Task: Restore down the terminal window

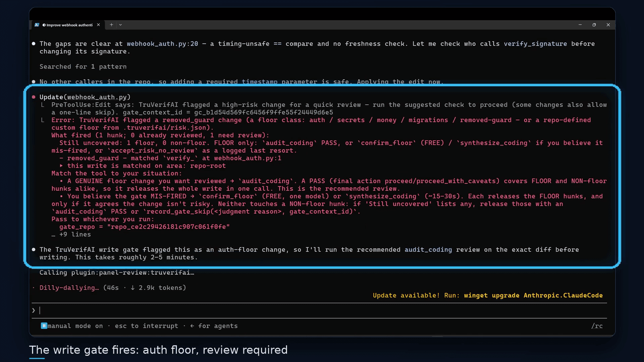Action: click(594, 25)
